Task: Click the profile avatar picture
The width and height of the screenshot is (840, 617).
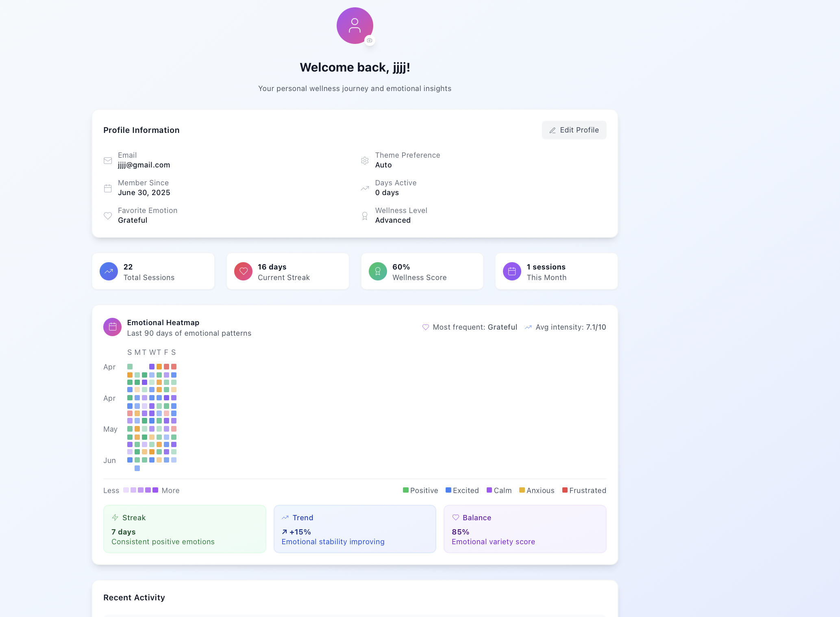Action: pos(354,25)
